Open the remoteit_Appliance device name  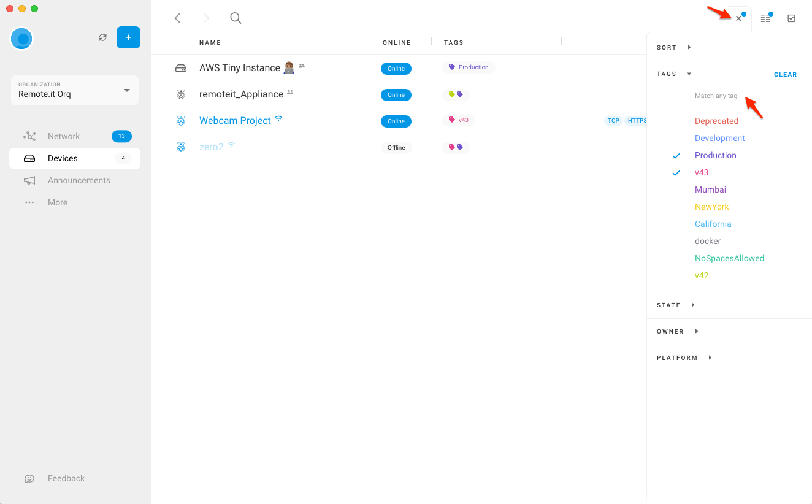[x=242, y=94]
